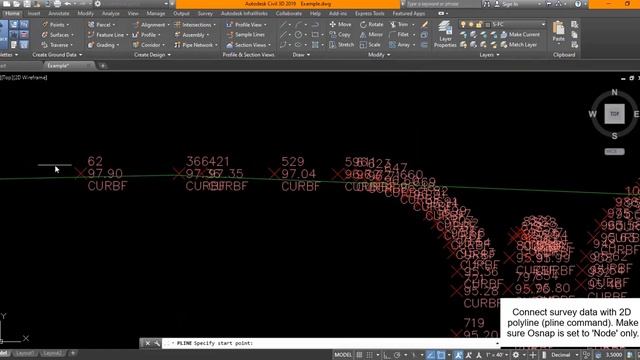Image resolution: width=640 pixels, height=360 pixels.
Task: Open the Home ribbon tab
Action: pos(12,13)
